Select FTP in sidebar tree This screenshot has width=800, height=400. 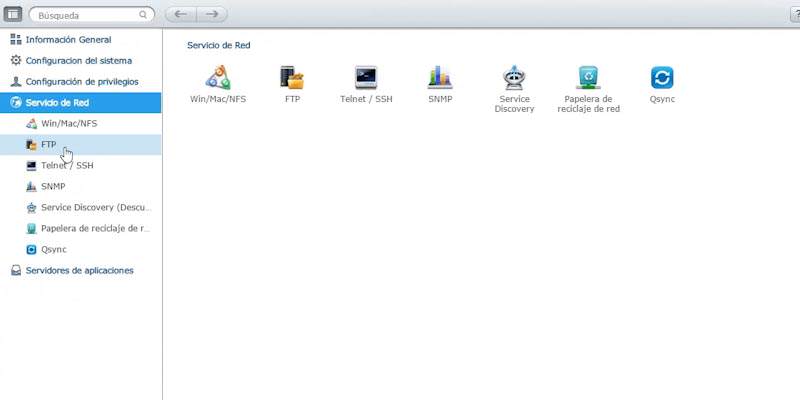[x=81, y=144]
